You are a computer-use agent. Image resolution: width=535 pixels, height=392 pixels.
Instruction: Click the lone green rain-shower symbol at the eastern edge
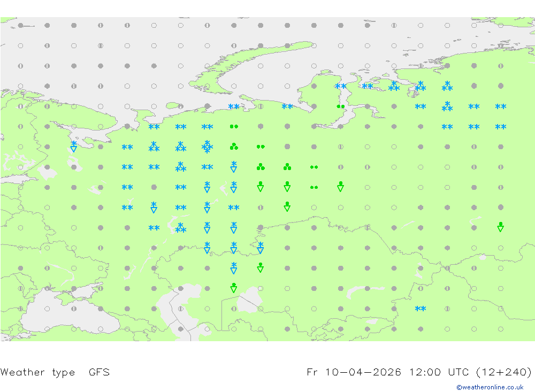point(501,227)
